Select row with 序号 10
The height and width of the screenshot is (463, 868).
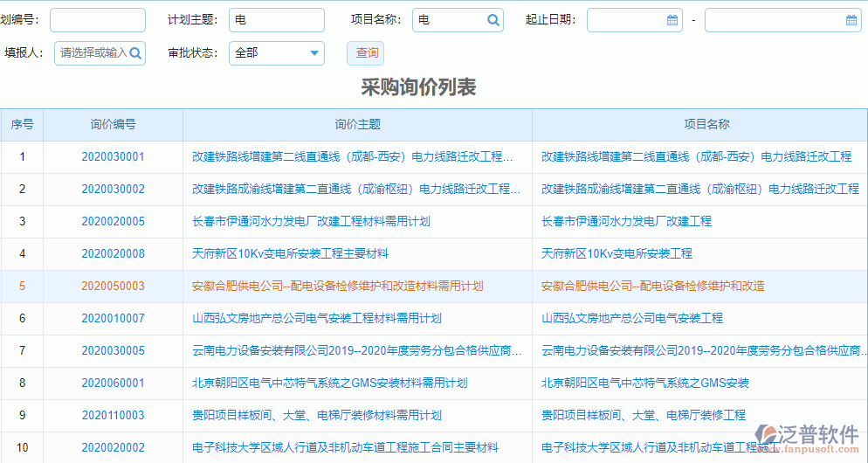[434, 448]
